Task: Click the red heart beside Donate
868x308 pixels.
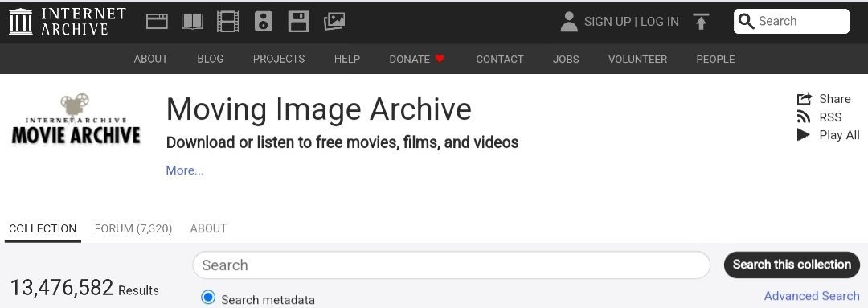Action: point(440,59)
